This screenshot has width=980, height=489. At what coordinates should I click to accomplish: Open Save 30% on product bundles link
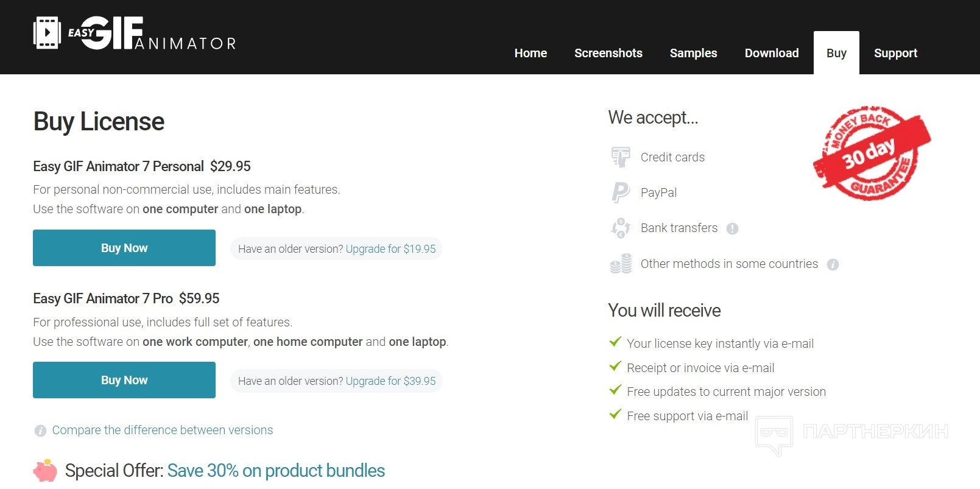click(x=276, y=471)
